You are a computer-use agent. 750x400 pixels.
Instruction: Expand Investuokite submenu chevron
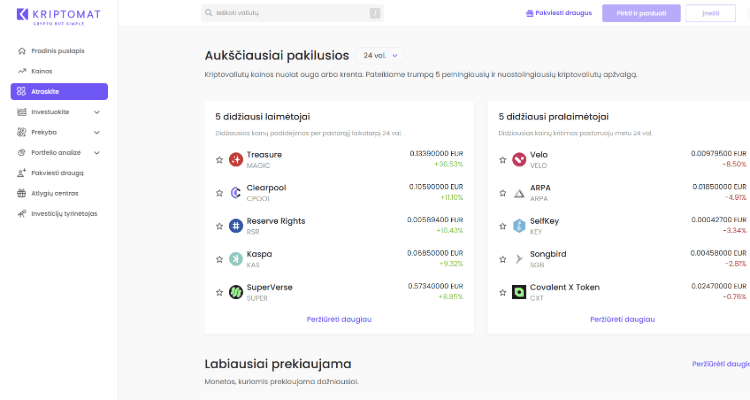click(97, 112)
